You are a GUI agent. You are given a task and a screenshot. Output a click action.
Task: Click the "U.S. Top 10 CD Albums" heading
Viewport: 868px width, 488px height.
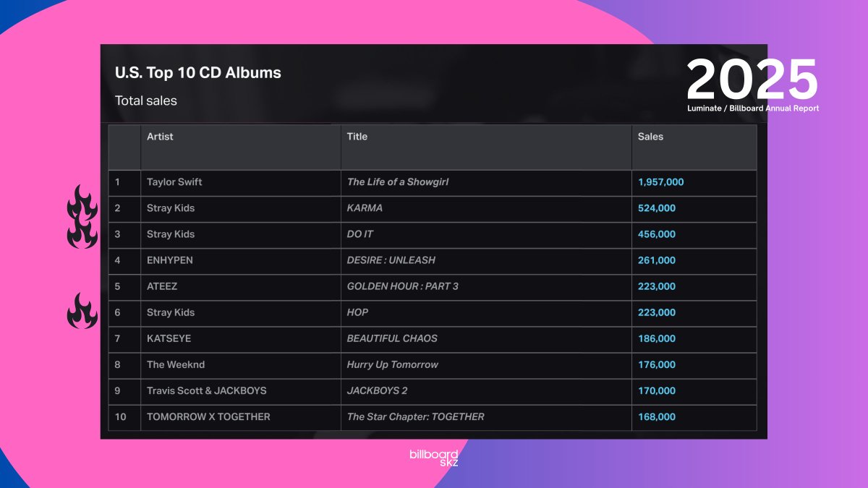198,72
